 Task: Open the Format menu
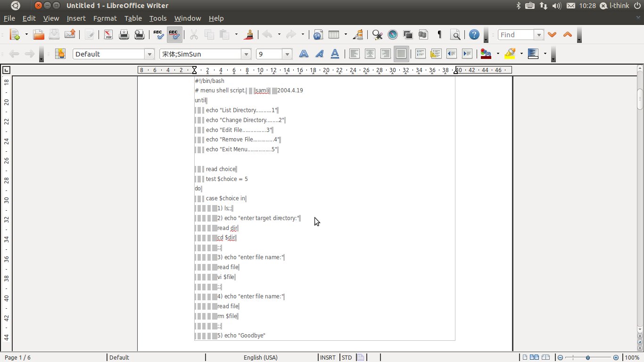coord(105,18)
